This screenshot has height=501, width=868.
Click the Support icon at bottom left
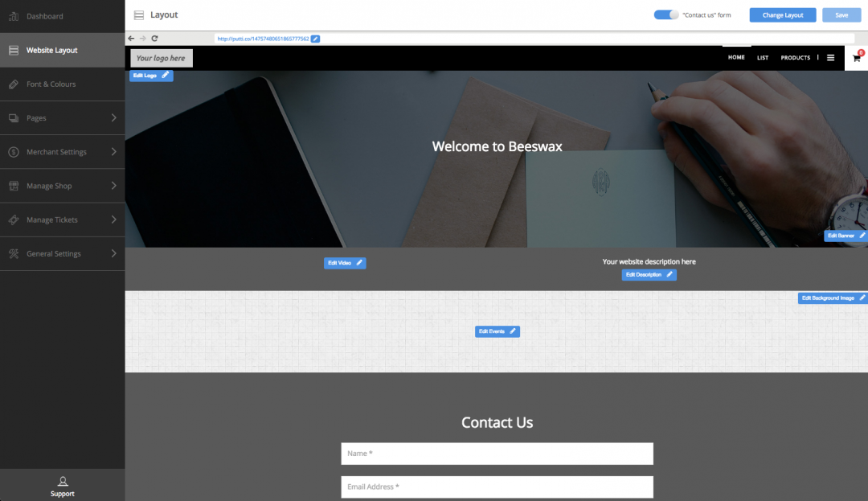[x=62, y=481]
